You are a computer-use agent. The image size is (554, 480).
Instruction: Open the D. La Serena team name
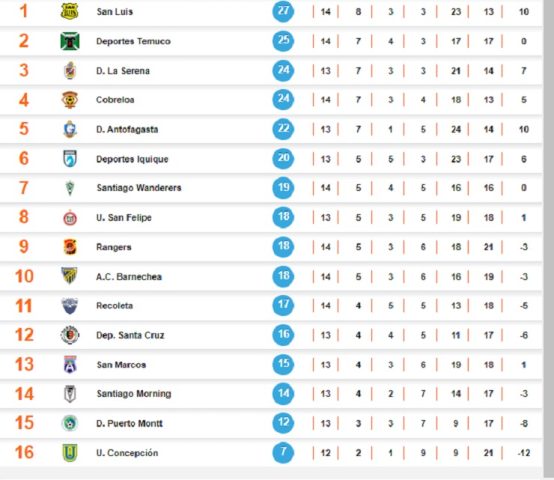click(x=123, y=71)
